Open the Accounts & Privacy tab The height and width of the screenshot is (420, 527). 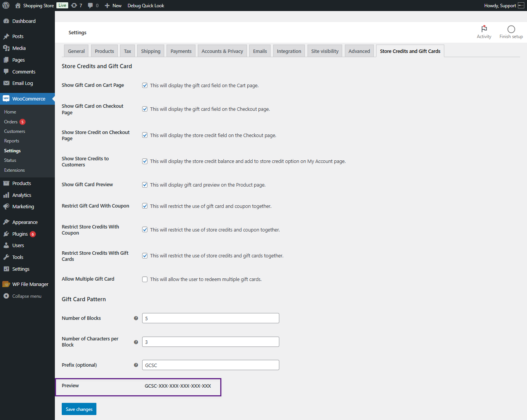pos(222,51)
